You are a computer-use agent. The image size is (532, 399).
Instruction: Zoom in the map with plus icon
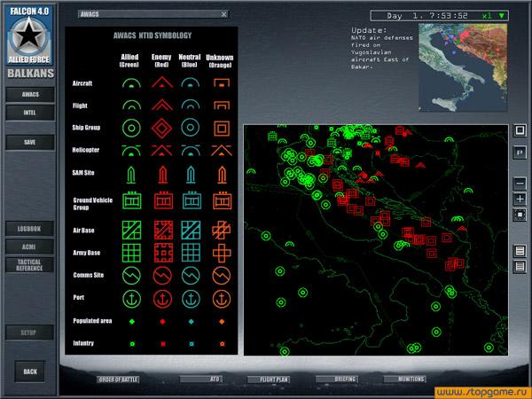tap(520, 199)
